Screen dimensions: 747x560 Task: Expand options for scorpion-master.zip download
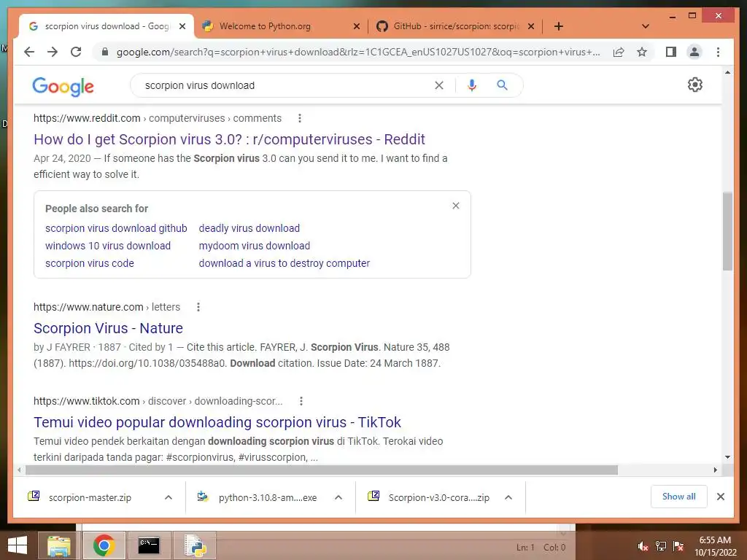pyautogui.click(x=169, y=497)
